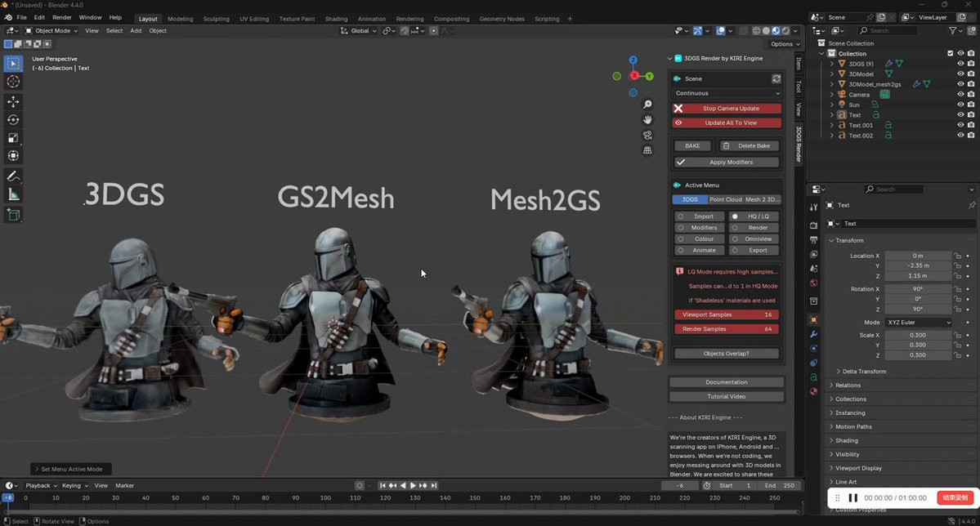Image resolution: width=980 pixels, height=526 pixels.
Task: Open the Tutorial Video link button
Action: point(727,397)
